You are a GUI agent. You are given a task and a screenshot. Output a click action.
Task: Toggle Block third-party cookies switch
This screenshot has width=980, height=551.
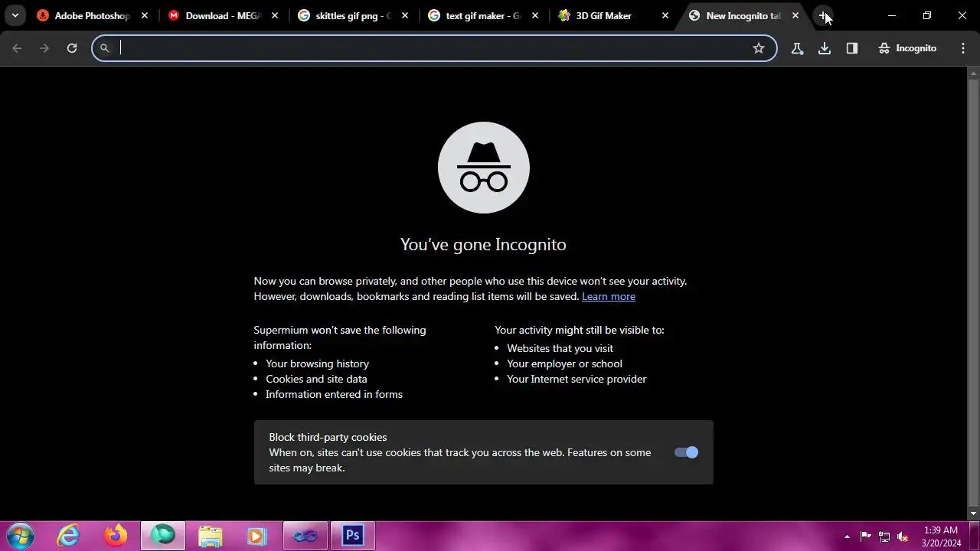pyautogui.click(x=686, y=452)
